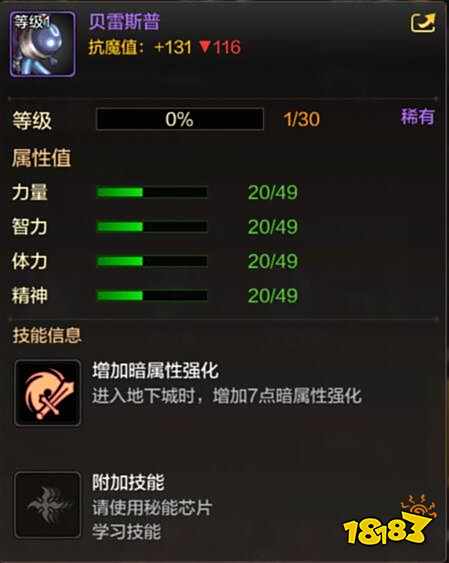Click the level 0% experience progress bar
The image size is (449, 563).
coord(180,119)
